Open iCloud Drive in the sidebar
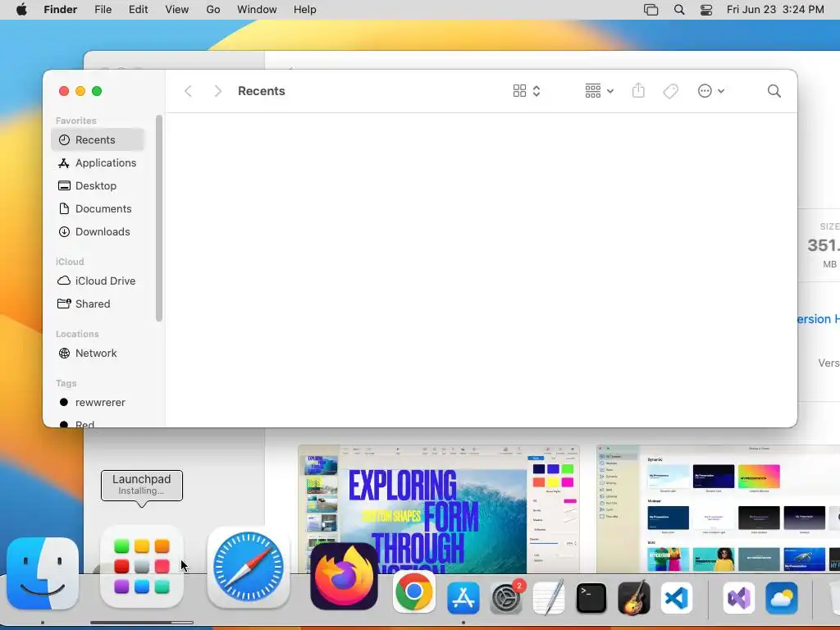This screenshot has height=630, width=840. [98, 281]
